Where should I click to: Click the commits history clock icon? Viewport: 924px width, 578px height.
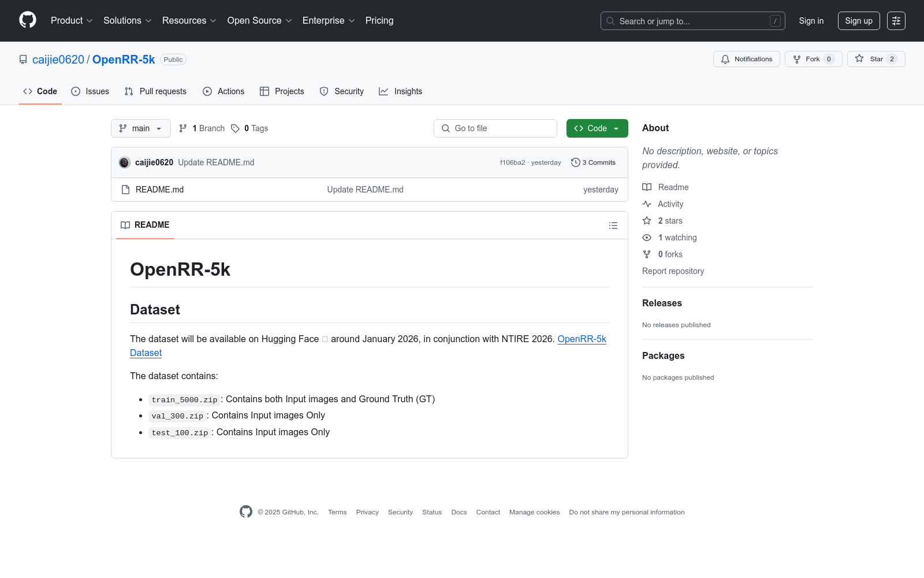click(x=575, y=162)
